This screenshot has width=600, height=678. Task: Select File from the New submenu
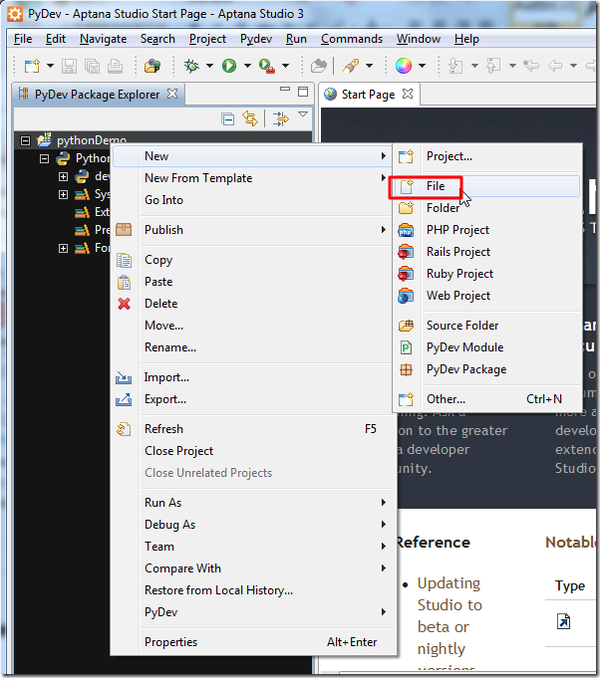(x=435, y=186)
